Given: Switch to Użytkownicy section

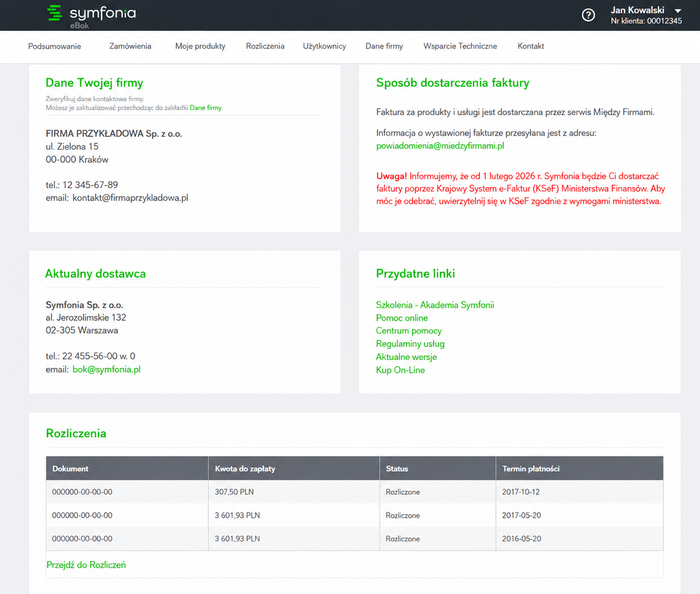Looking at the screenshot, I should coord(324,46).
